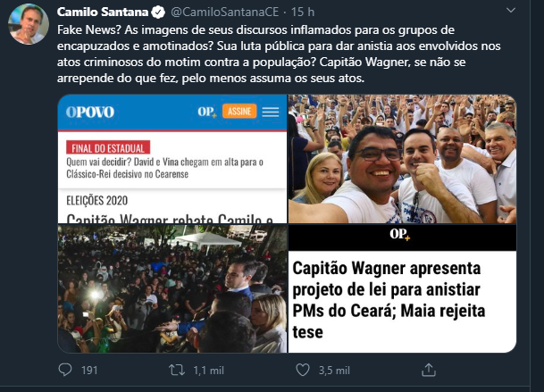Click the hamburger menu in O Povo screenshot
The height and width of the screenshot is (392, 544).
click(x=271, y=112)
